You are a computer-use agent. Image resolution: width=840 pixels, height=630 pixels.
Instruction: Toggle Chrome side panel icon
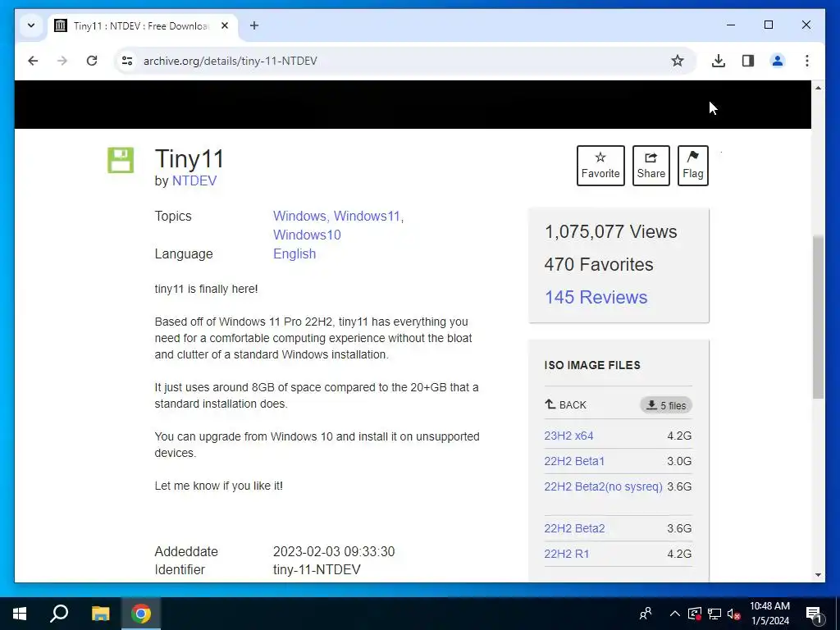click(x=748, y=61)
